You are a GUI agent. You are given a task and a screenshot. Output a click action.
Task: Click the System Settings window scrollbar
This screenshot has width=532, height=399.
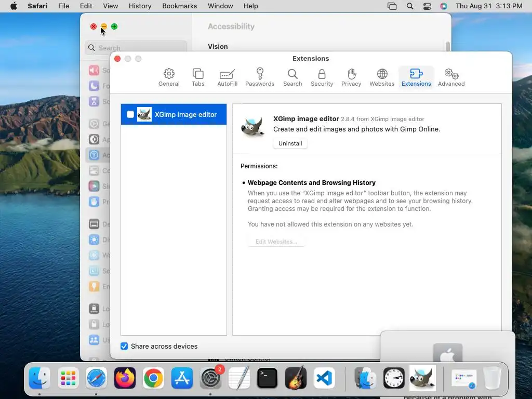pos(447,46)
